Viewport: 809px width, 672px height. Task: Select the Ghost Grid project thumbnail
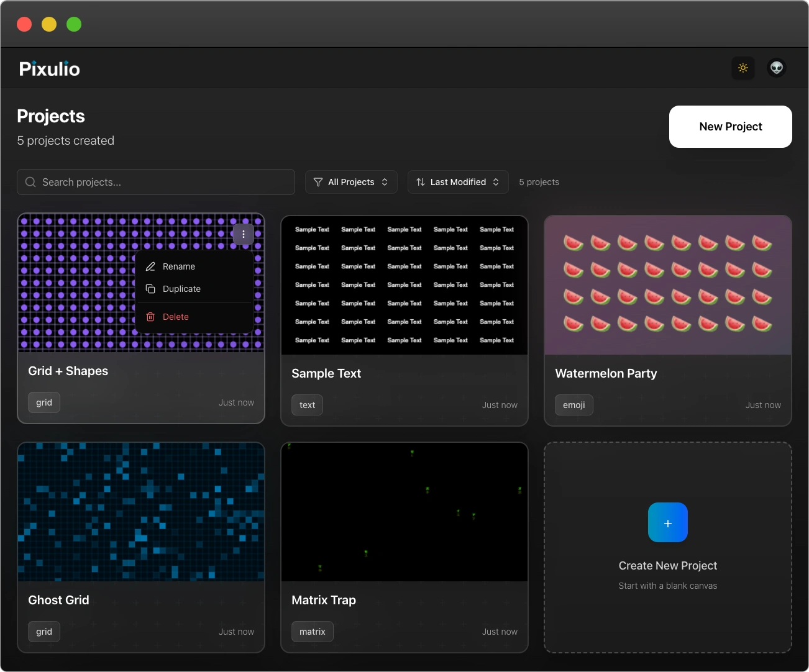pyautogui.click(x=141, y=512)
